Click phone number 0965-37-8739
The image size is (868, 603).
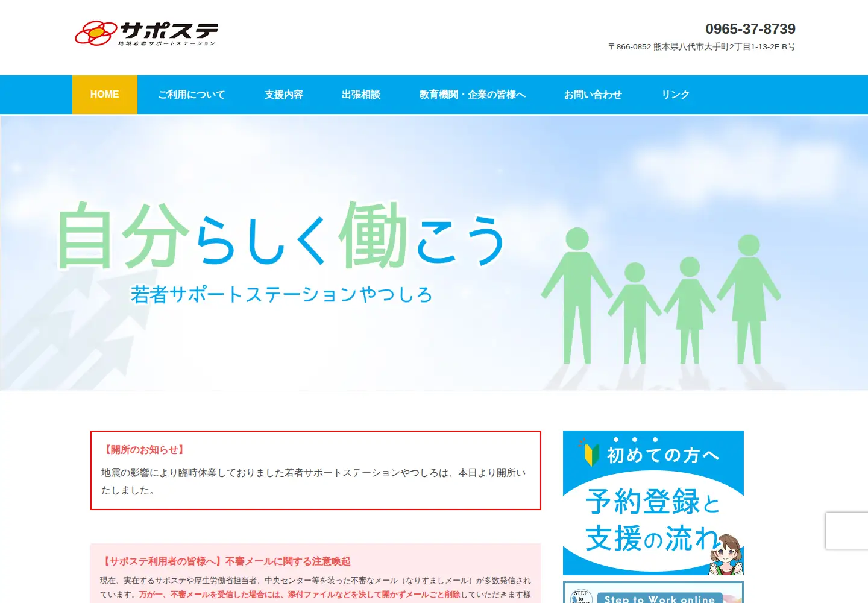tap(750, 29)
